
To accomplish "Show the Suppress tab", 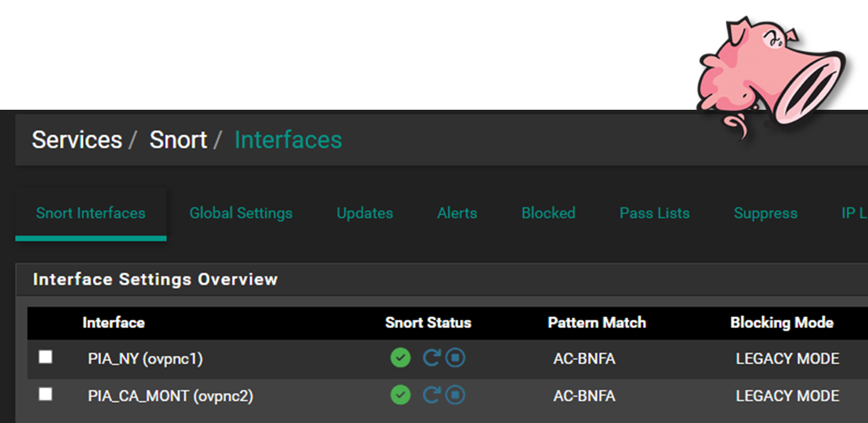I will [x=765, y=213].
